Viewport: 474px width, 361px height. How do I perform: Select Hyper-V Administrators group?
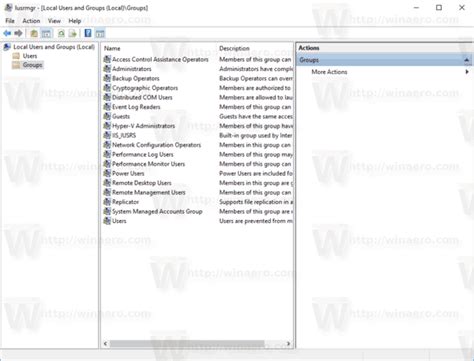point(143,126)
